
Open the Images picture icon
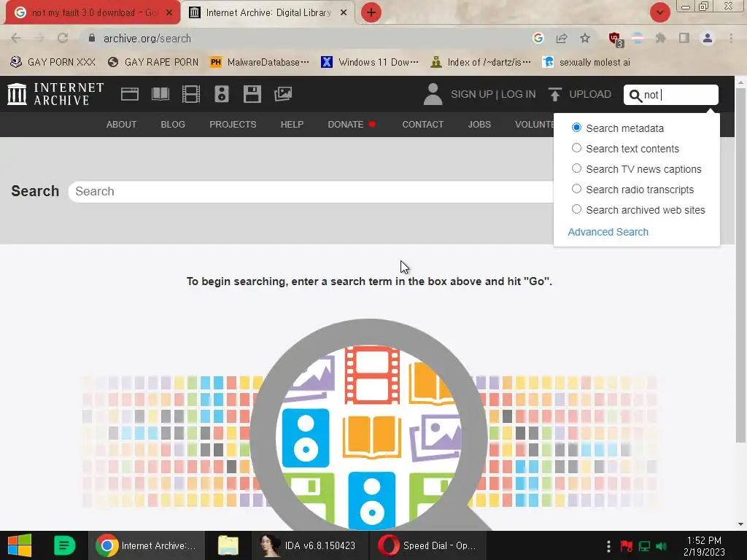(283, 94)
